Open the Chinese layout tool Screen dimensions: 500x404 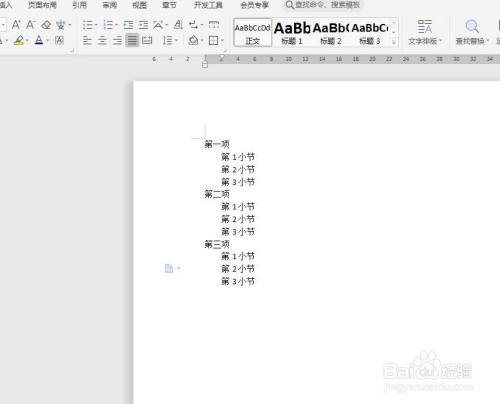coord(158,25)
